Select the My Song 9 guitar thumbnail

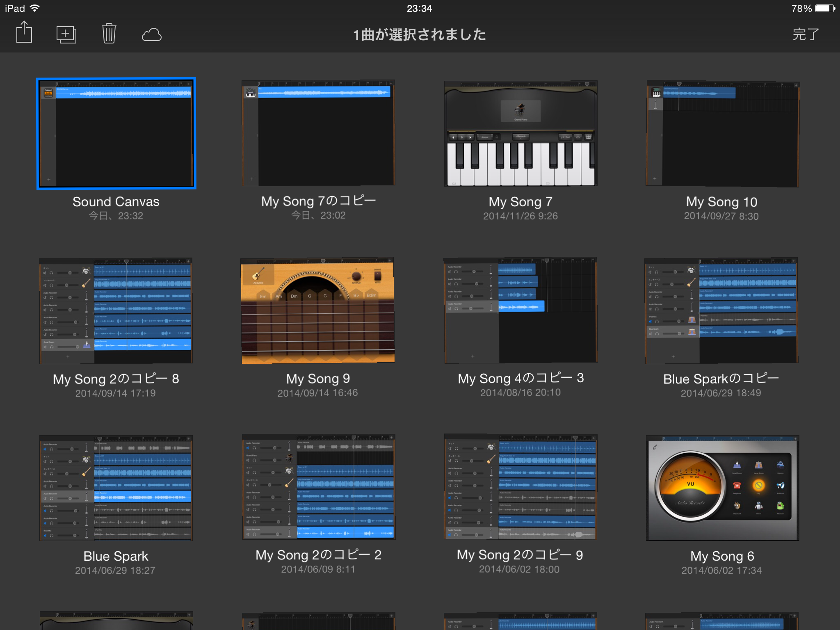pyautogui.click(x=318, y=310)
